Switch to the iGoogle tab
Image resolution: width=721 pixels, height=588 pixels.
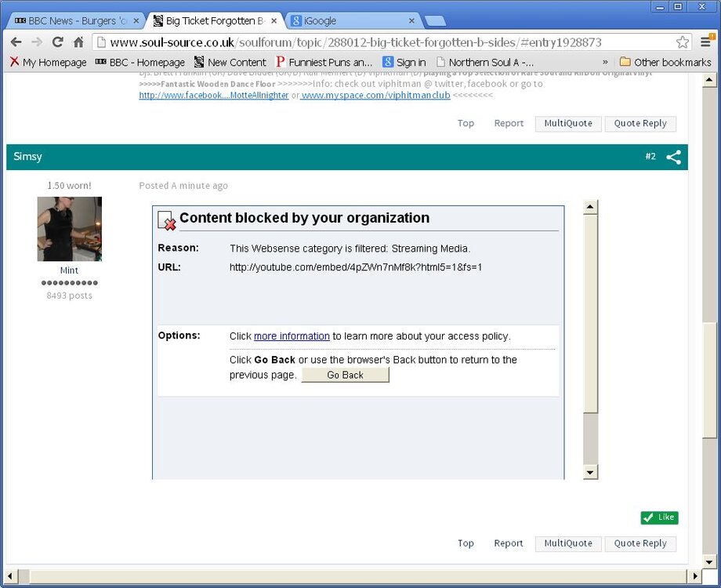pyautogui.click(x=350, y=20)
